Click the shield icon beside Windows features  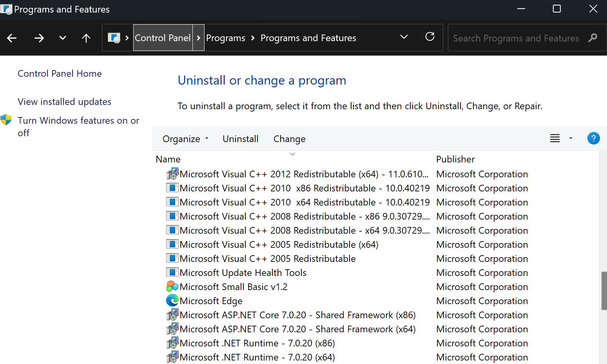6,120
